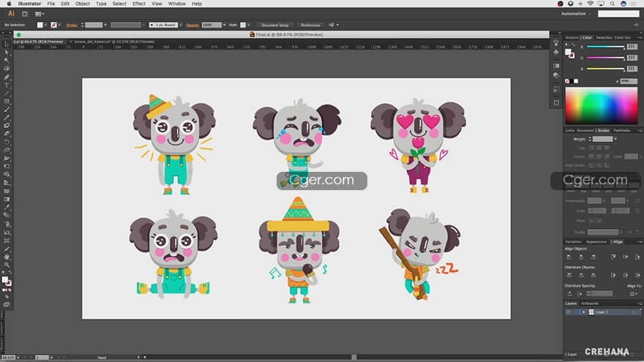Open Adobe Bridge from application bar

pyautogui.click(x=25, y=14)
